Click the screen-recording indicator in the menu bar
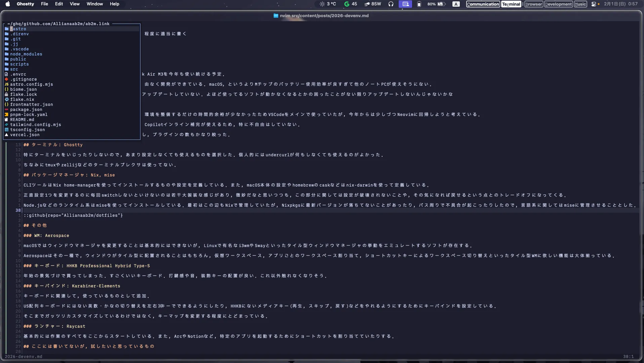 (x=405, y=4)
